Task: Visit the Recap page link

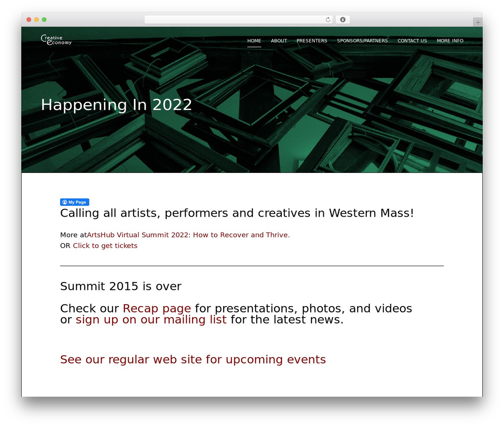Action: 157,308
